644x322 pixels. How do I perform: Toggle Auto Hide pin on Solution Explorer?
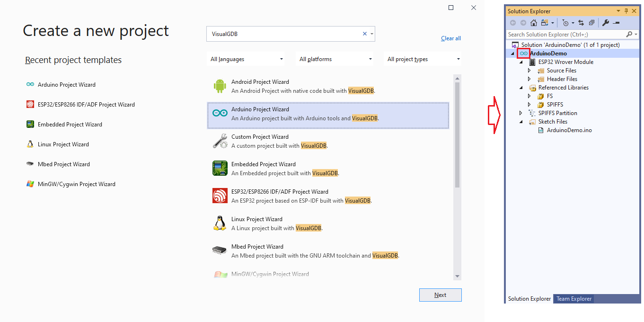(626, 11)
